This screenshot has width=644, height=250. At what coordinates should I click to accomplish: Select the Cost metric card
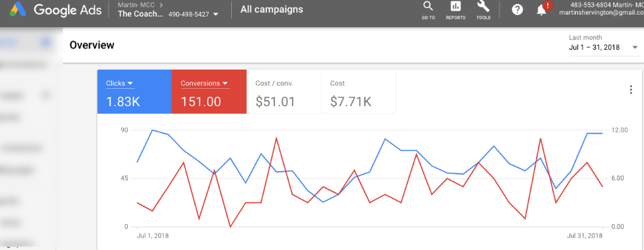click(x=358, y=92)
